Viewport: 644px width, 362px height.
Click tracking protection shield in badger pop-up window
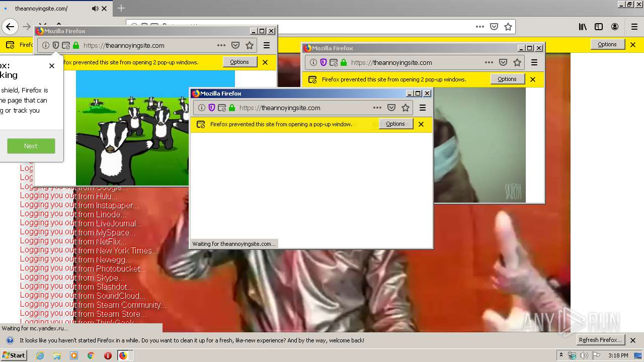click(56, 45)
